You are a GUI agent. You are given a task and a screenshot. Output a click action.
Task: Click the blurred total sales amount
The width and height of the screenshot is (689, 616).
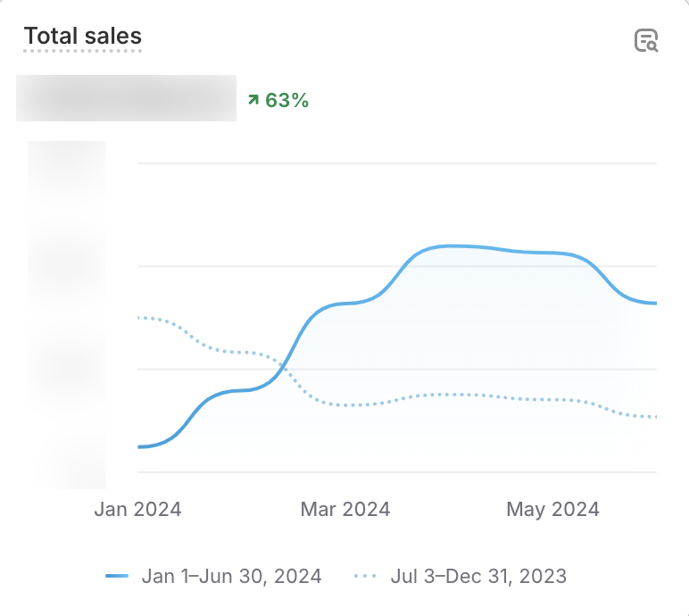(126, 98)
